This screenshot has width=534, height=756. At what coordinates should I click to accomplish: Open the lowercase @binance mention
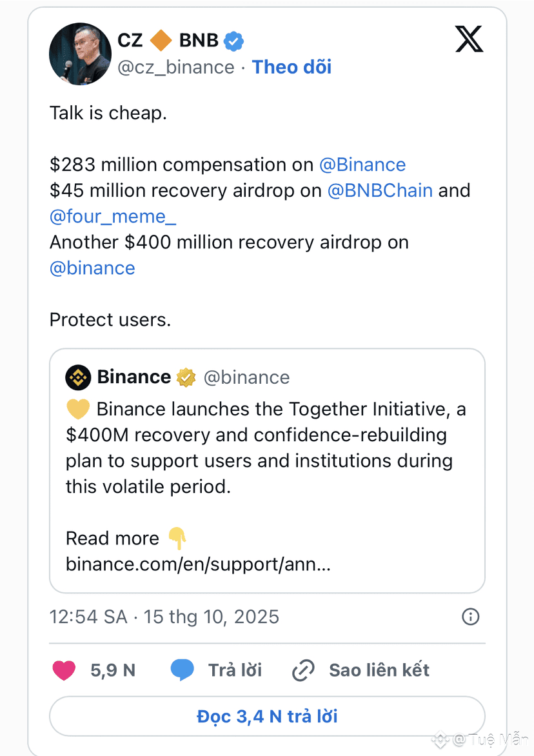point(92,268)
